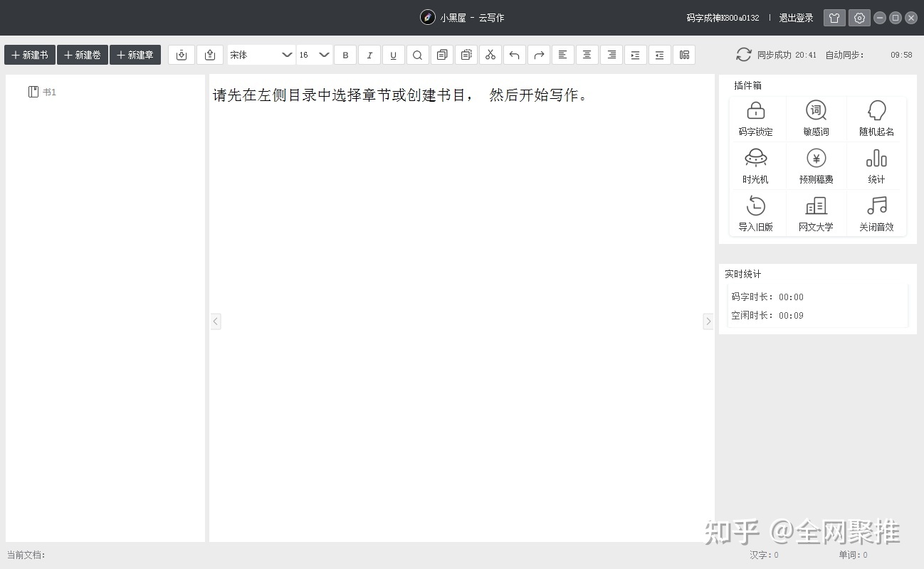Screen dimensions: 924x569
Task: Click the search magnifier icon
Action: point(418,55)
